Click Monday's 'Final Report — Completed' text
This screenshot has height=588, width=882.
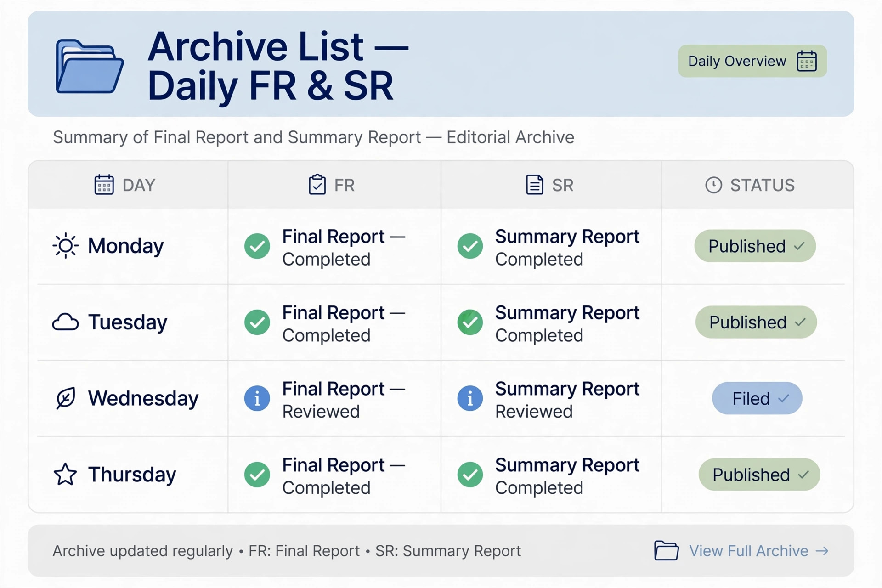344,248
